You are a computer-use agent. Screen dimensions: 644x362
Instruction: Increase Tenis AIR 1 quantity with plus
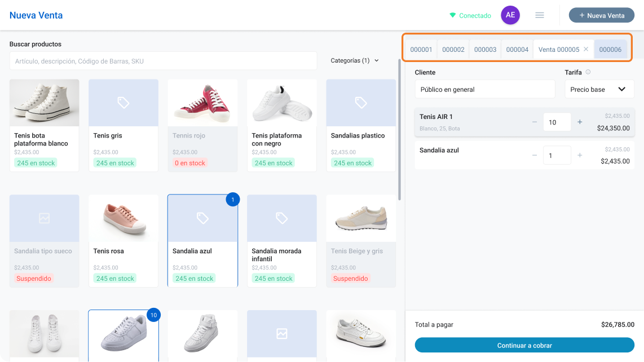pyautogui.click(x=580, y=122)
